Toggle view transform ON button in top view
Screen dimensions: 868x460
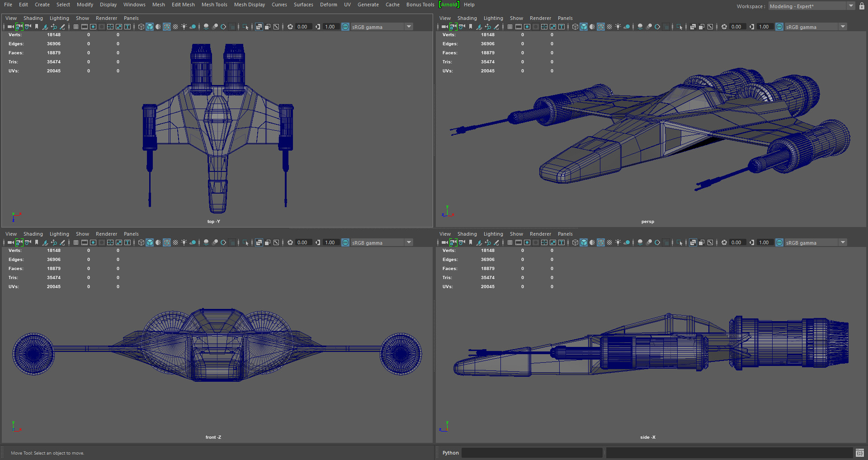(345, 27)
